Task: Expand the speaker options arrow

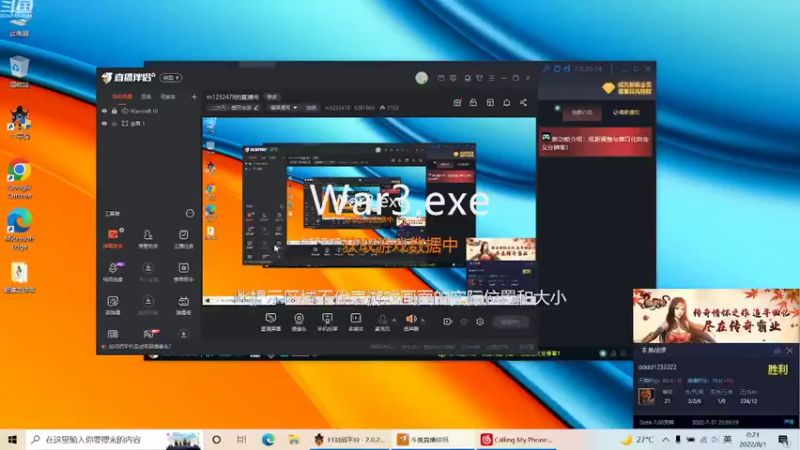Action: pos(423,320)
